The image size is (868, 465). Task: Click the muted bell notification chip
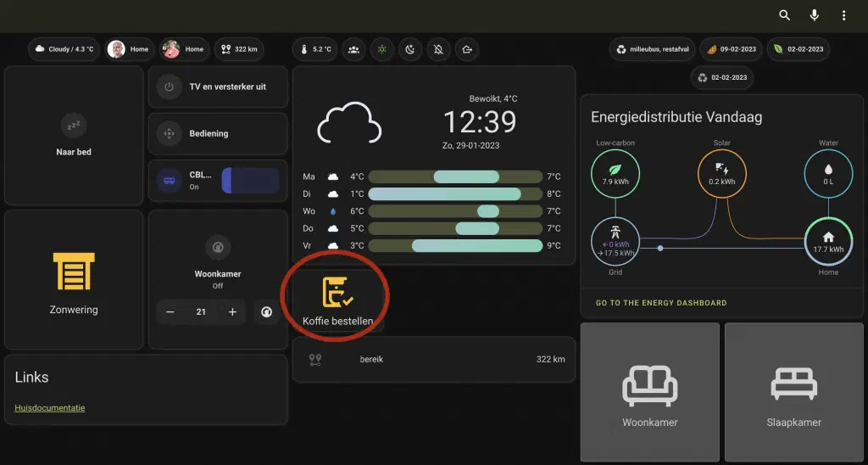[438, 49]
